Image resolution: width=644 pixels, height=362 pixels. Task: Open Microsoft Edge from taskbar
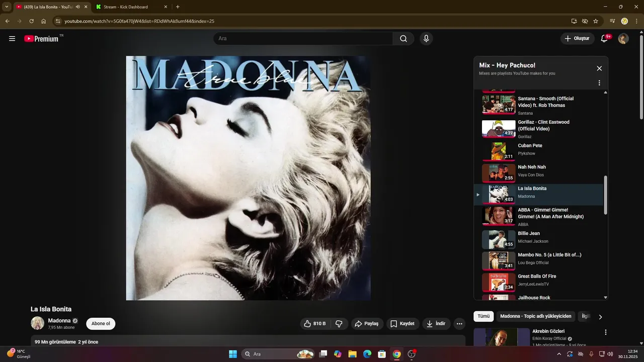367,354
